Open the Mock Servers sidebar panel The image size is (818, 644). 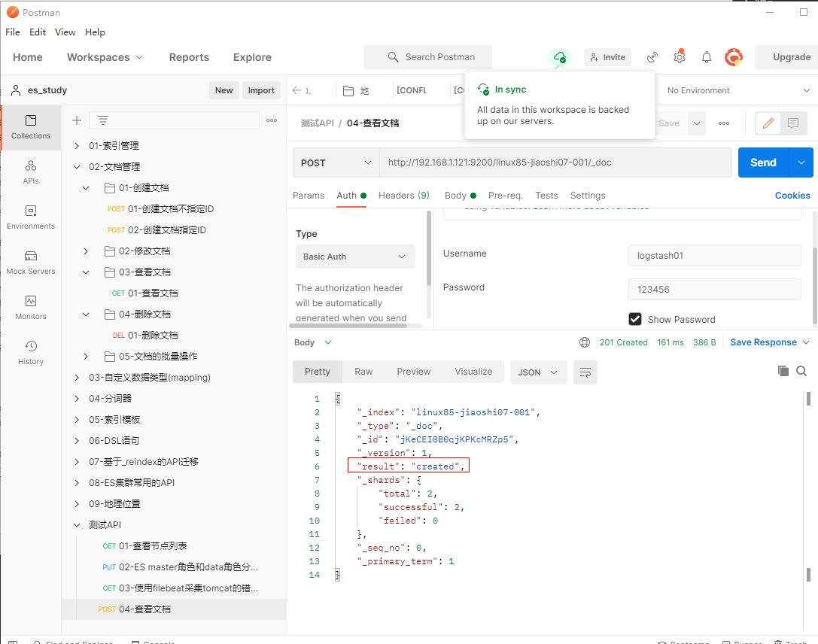point(31,262)
